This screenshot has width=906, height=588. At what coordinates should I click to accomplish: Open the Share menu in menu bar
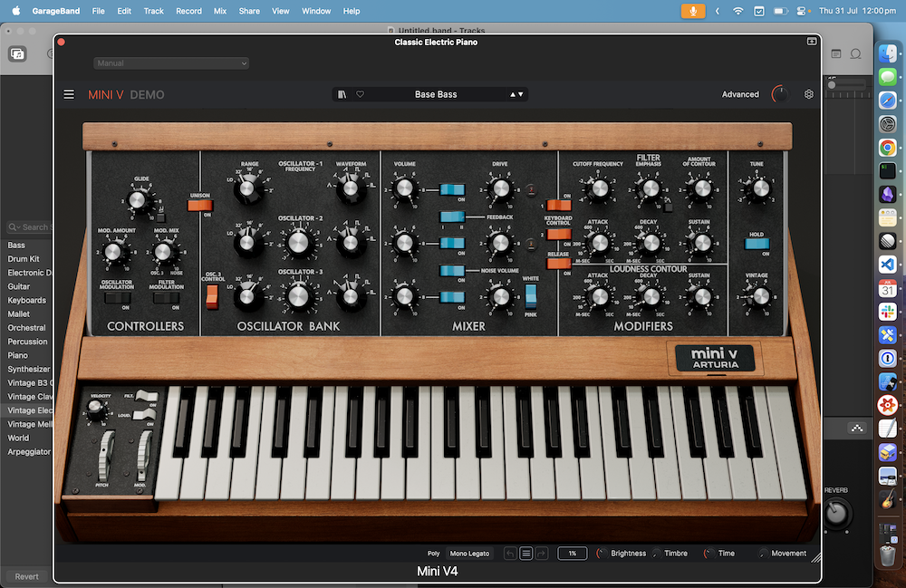click(x=249, y=11)
